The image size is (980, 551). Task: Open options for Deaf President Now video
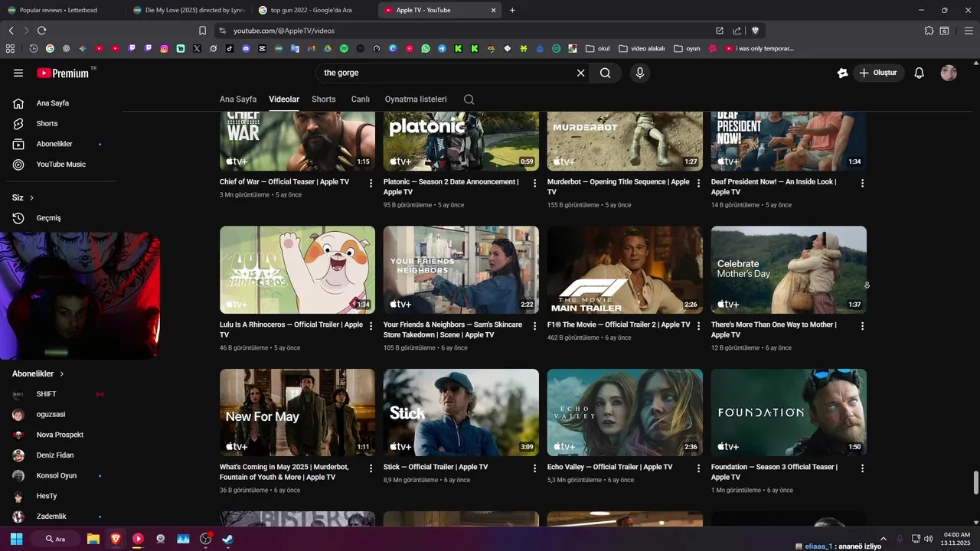pyautogui.click(x=863, y=183)
